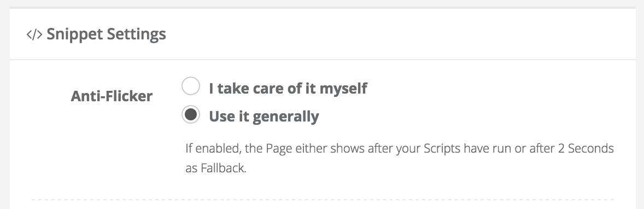Viewport: 644px width, 209px height.
Task: Click the 'as Fallback.' line of the description
Action: pos(215,169)
